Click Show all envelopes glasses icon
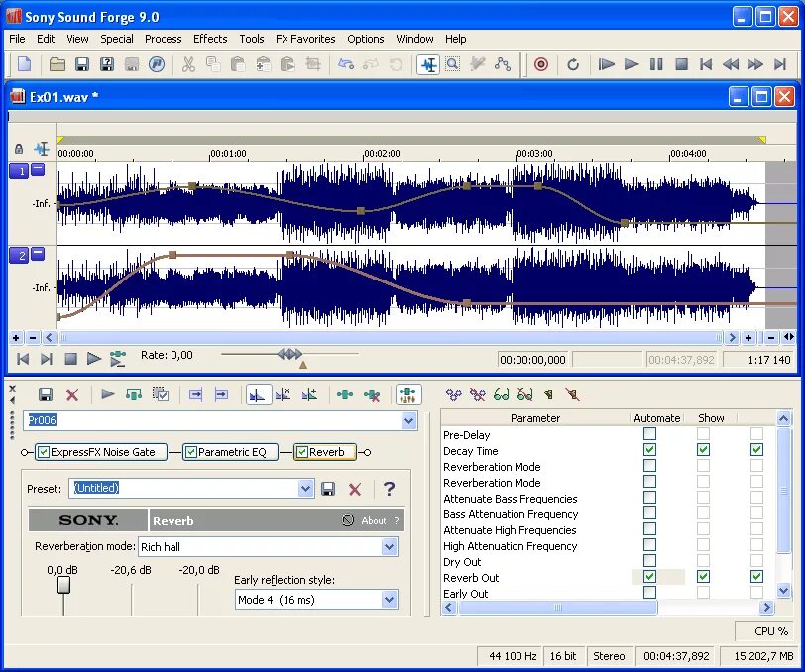Viewport: 805px width, 672px height. 501,394
